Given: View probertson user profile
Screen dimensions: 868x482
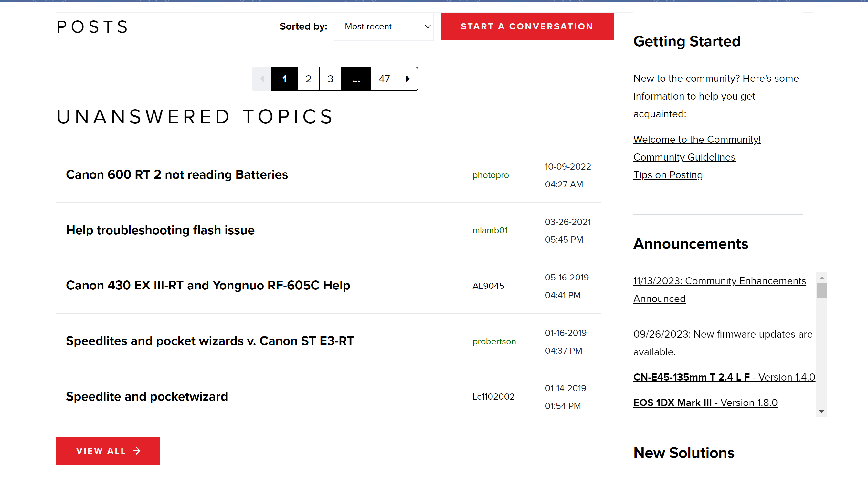Looking at the screenshot, I should point(494,341).
